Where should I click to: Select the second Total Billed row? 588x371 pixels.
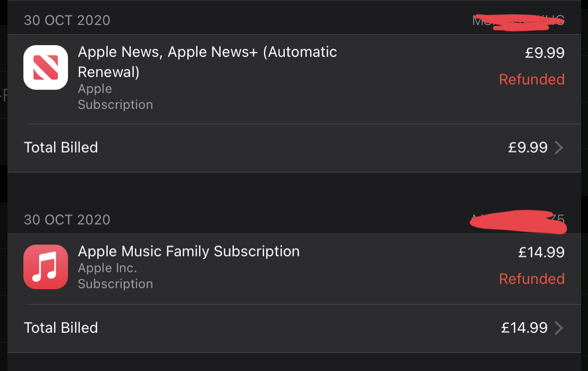pyautogui.click(x=294, y=328)
